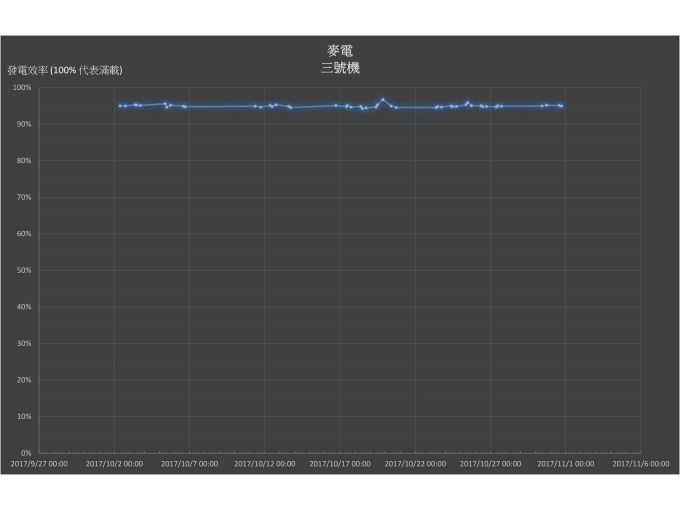The height and width of the screenshot is (510, 680).
Task: Click the 2017/10/12 00:00 date label
Action: 265,464
